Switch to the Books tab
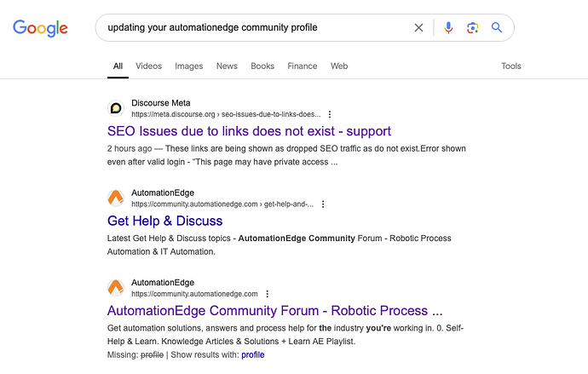This screenshot has height=374, width=588. (262, 66)
